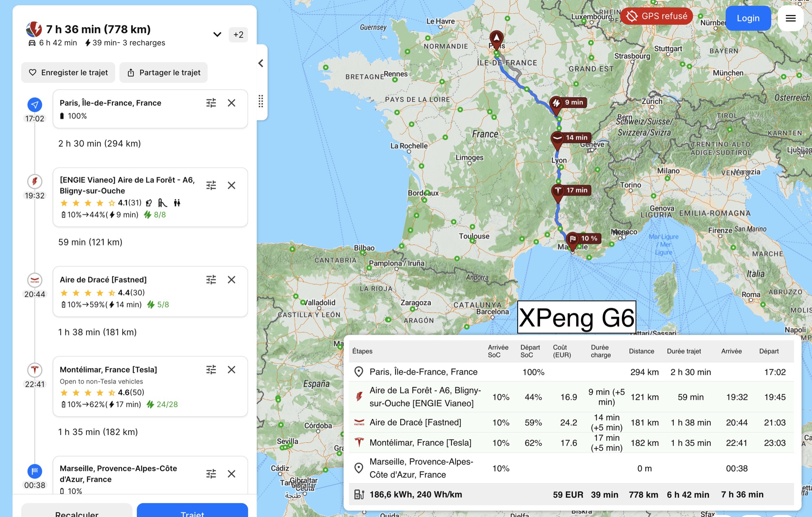This screenshot has height=517, width=812.
Task: Open settings sliders for Aire de Dracé
Action: (211, 280)
